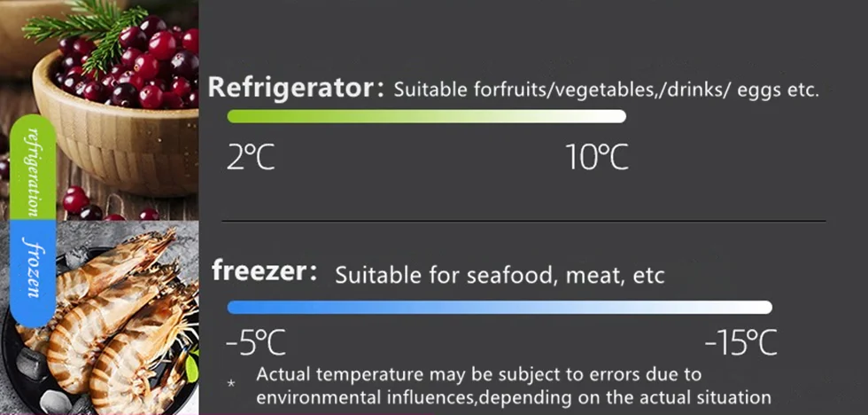Select the 10°C temperature label
The height and width of the screenshot is (415, 868).
597,157
